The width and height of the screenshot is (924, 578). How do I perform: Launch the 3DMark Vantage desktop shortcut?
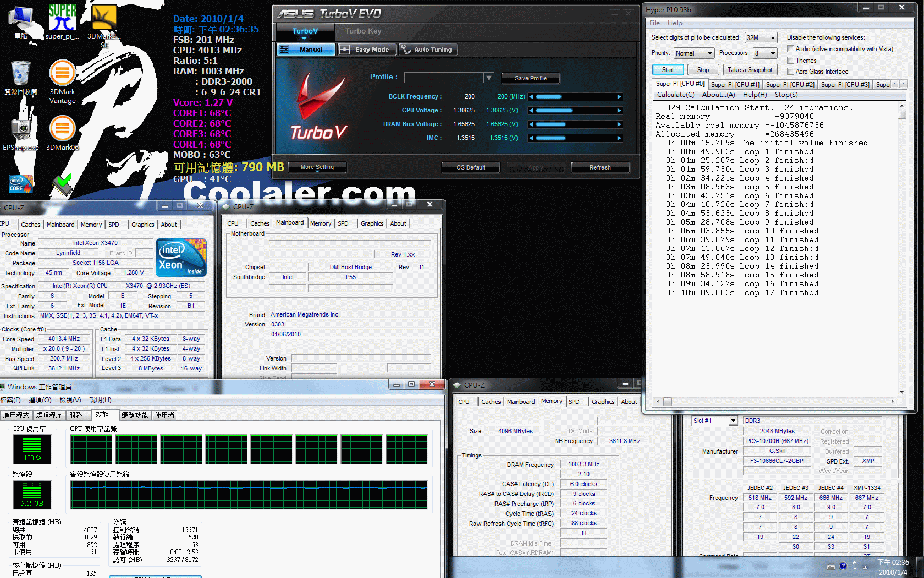62,81
